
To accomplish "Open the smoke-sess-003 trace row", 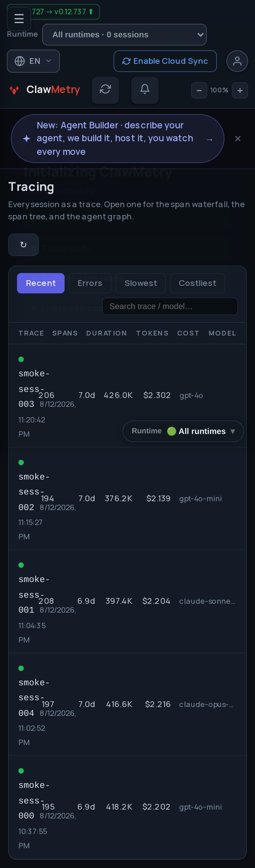I will [128, 396].
